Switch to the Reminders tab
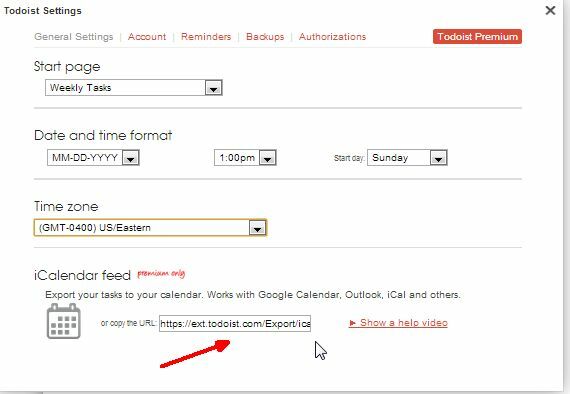 (x=206, y=37)
